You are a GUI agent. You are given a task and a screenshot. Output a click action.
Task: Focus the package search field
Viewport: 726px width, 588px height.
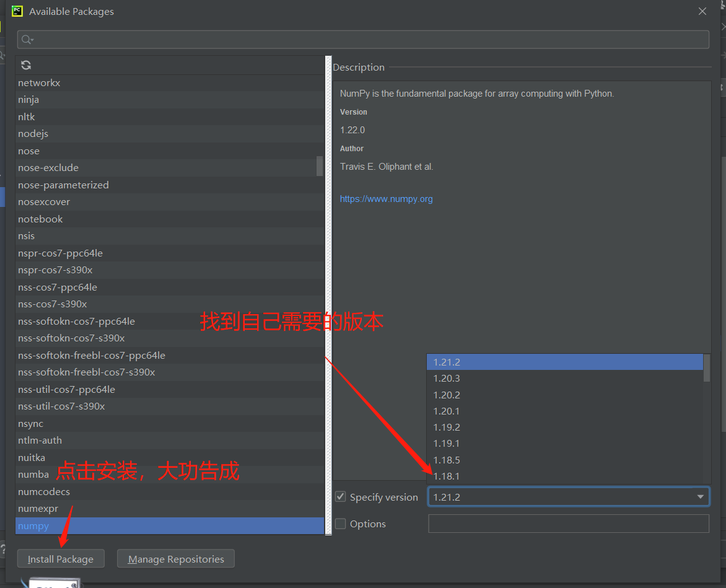tap(363, 40)
